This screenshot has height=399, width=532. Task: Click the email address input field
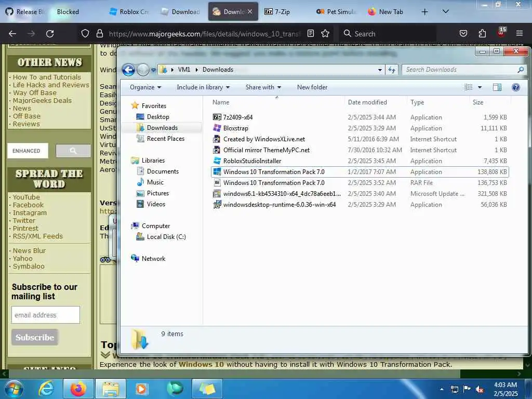[x=46, y=315]
